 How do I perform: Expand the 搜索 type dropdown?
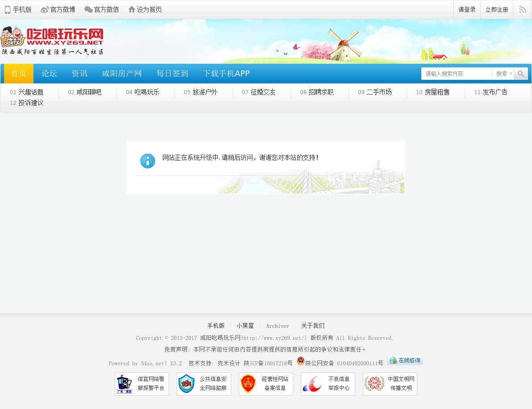pos(504,74)
